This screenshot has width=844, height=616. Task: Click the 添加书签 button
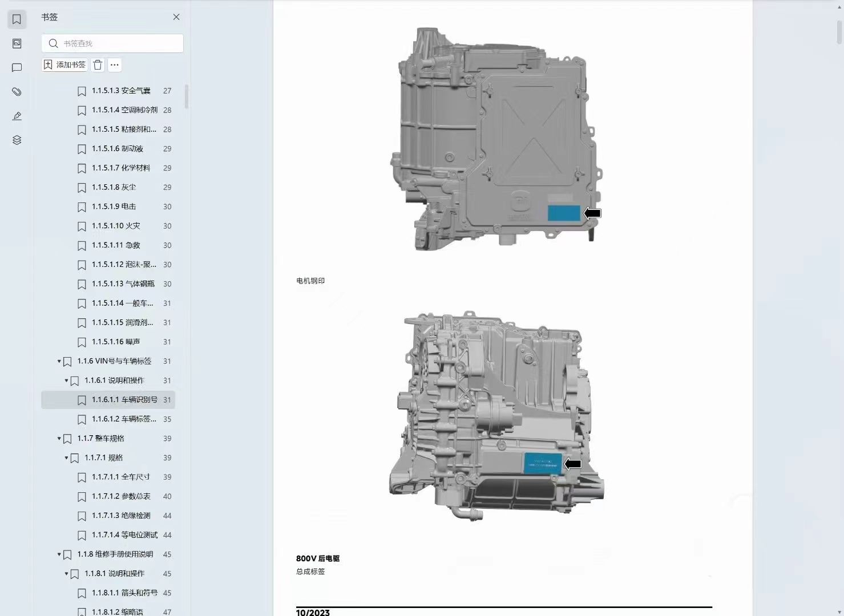click(65, 65)
